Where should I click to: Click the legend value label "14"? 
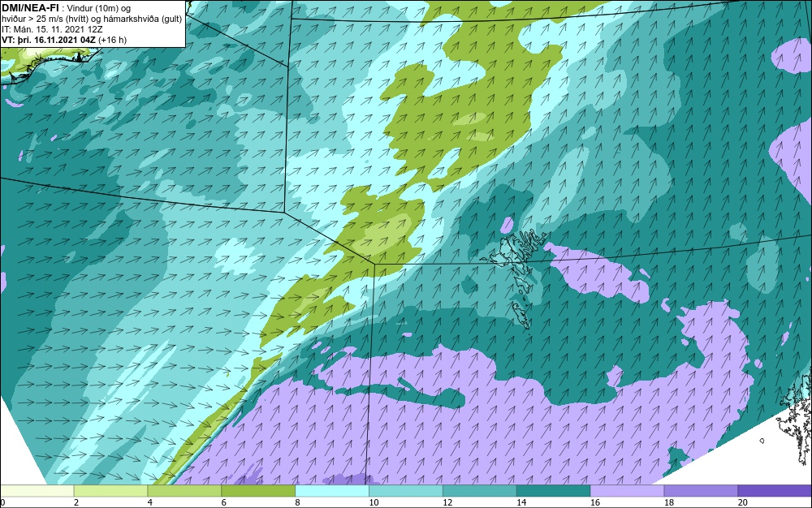coord(521,502)
